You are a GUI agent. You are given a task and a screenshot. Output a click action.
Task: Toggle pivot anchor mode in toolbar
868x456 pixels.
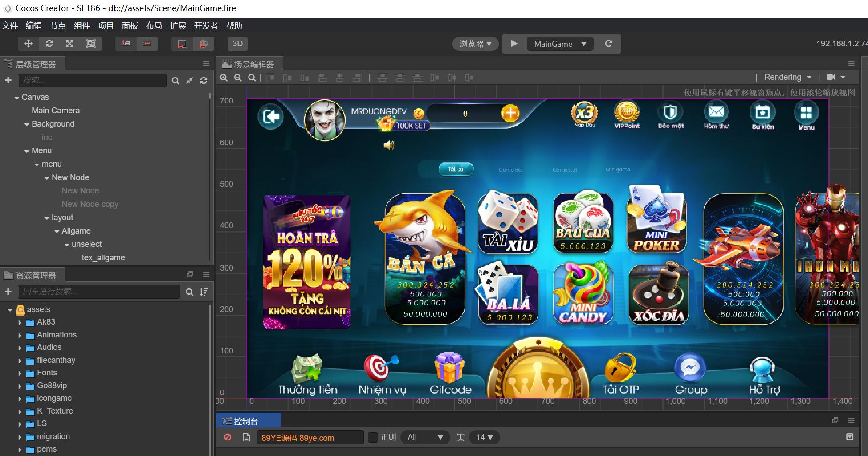point(126,44)
